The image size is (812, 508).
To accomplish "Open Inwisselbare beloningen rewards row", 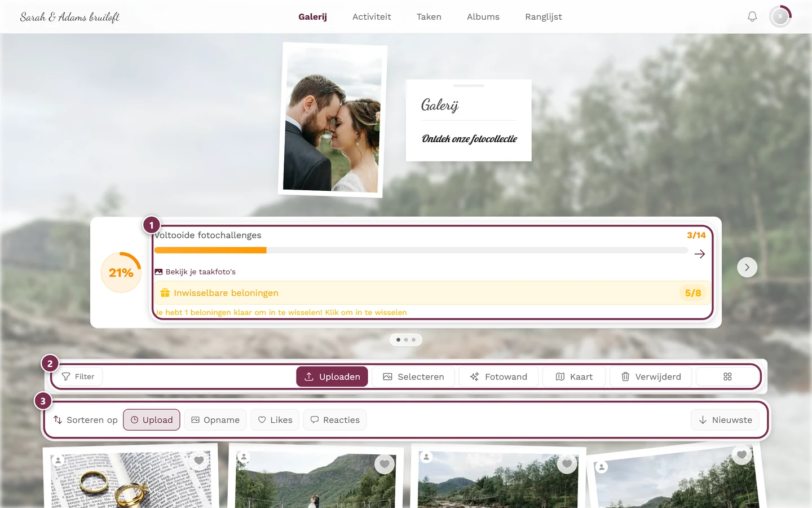I will (x=432, y=293).
